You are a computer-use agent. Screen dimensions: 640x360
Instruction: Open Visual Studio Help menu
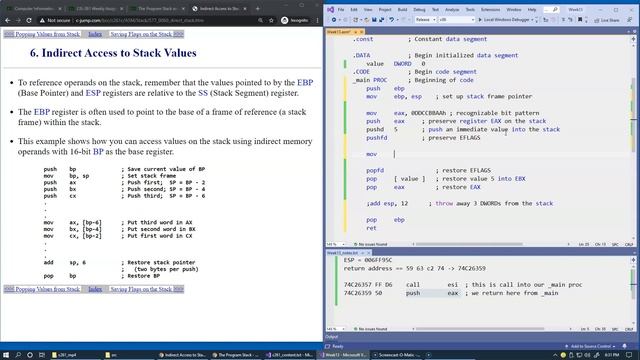pyautogui.click(x=532, y=9)
